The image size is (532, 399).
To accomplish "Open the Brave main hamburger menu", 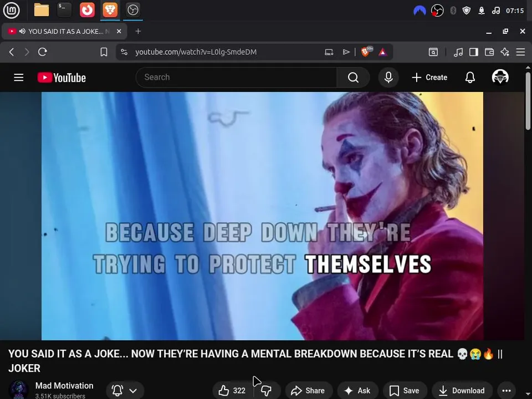I will point(520,52).
